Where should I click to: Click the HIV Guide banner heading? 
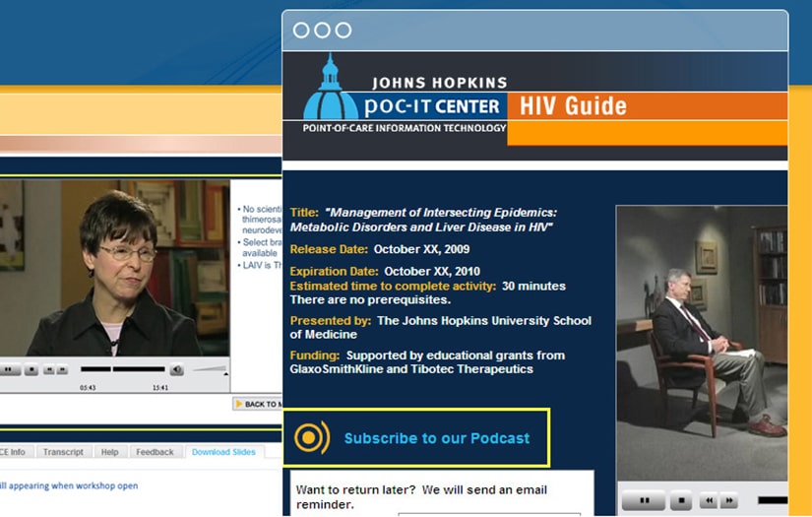[x=573, y=105]
